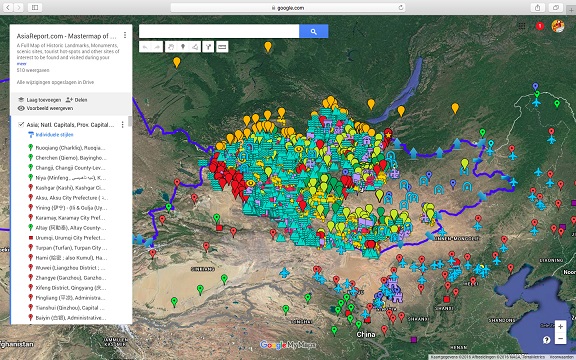Screen dimensions: 576x360
Task: Open the Asia Natl. Capitals layer options menu
Action: pyautogui.click(x=122, y=125)
